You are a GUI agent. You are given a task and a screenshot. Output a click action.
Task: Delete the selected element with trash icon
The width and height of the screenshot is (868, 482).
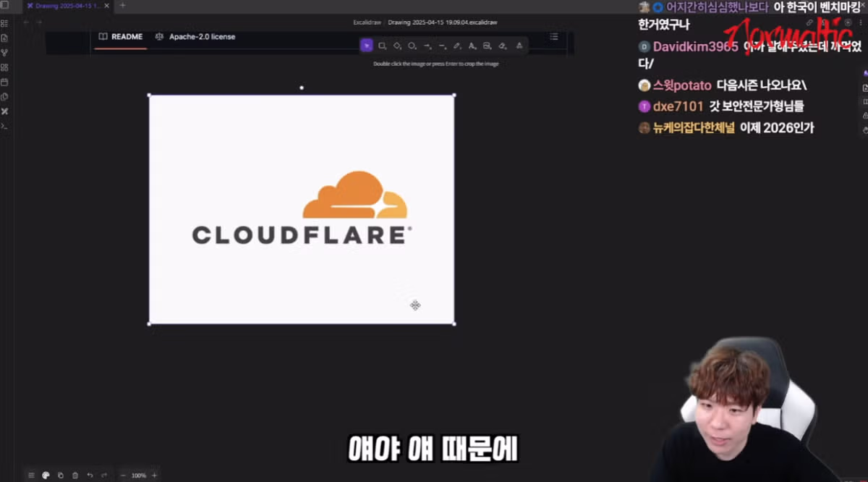click(75, 475)
